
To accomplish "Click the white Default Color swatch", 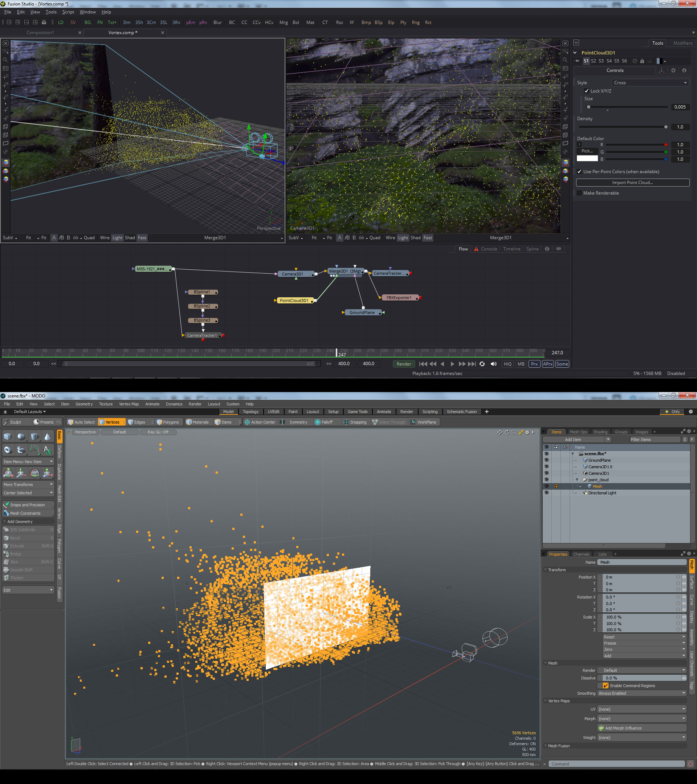I will [587, 158].
